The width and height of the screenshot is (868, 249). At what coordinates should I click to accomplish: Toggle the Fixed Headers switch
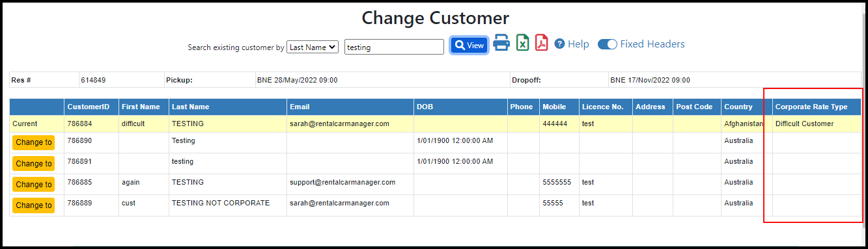pyautogui.click(x=607, y=44)
